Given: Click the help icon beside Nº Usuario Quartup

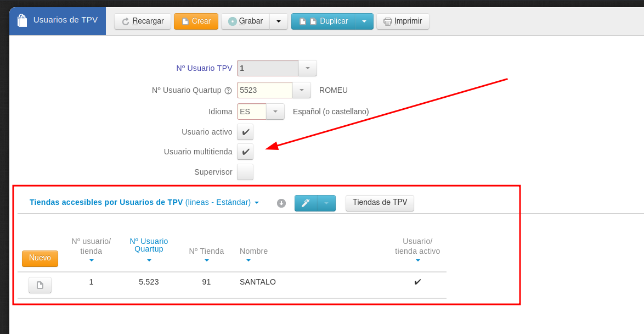Looking at the screenshot, I should tap(228, 91).
